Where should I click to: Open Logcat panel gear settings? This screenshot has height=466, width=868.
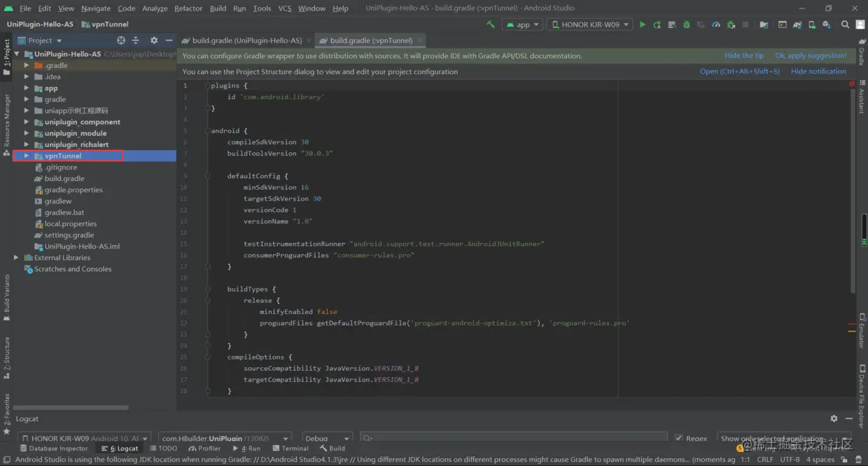[834, 418]
